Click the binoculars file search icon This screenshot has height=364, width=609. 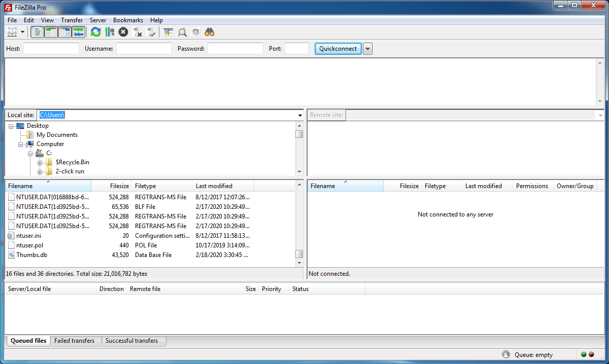210,32
